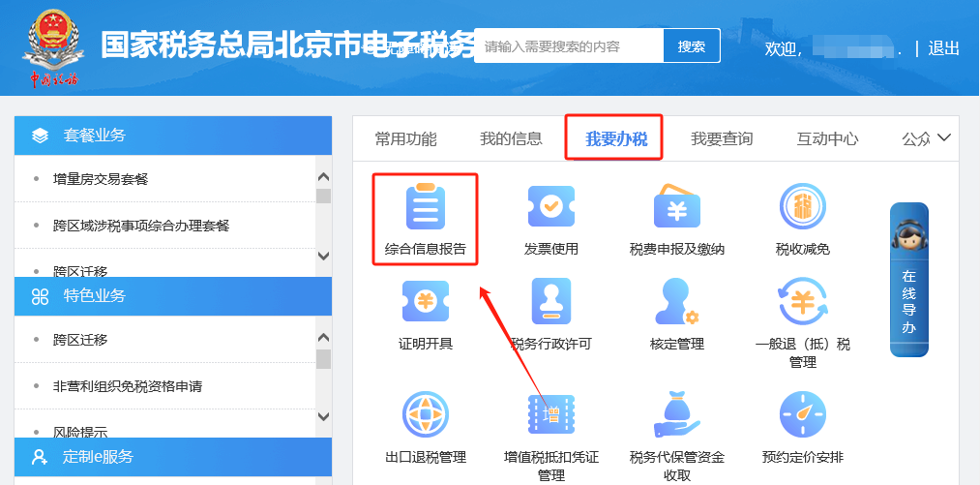Open 税务代保管资金收取 icon
980x485 pixels.
[x=676, y=415]
